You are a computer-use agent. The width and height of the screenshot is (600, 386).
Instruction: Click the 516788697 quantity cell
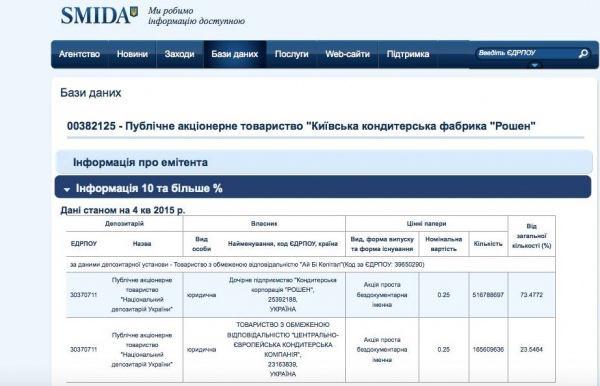coord(488,295)
